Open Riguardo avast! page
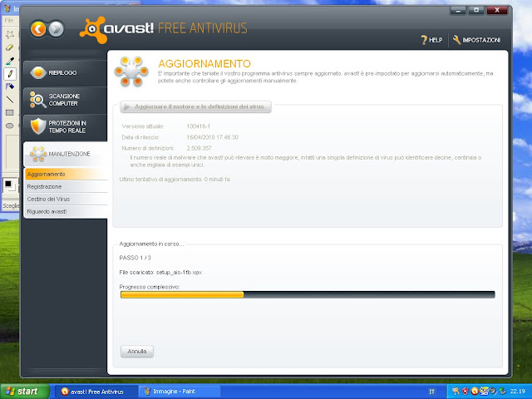 pos(66,211)
